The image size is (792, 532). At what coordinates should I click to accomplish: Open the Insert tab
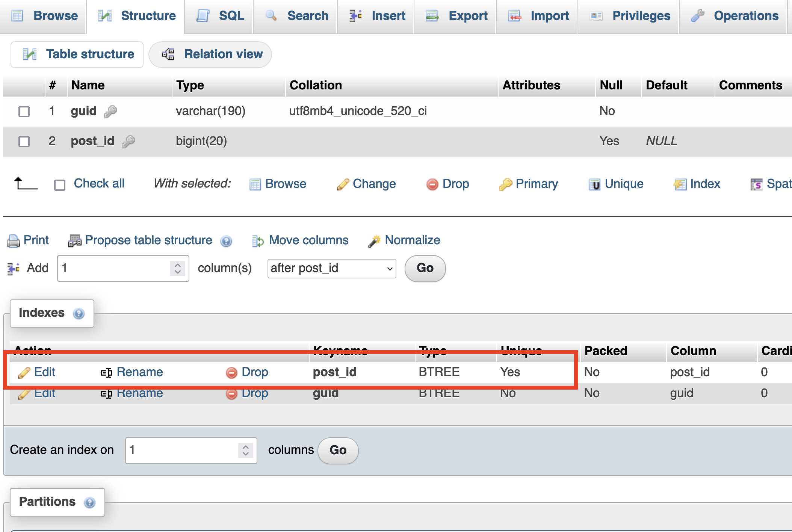376,16
